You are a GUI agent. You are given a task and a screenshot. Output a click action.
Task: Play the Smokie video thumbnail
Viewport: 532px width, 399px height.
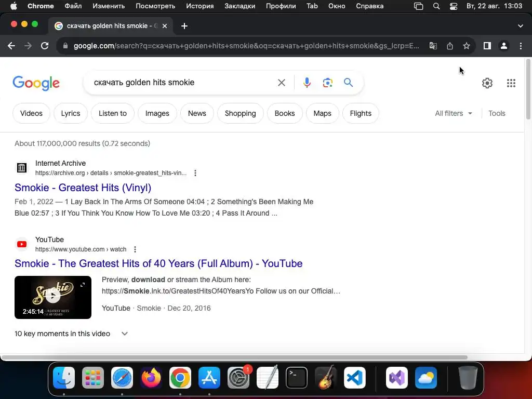tap(53, 297)
